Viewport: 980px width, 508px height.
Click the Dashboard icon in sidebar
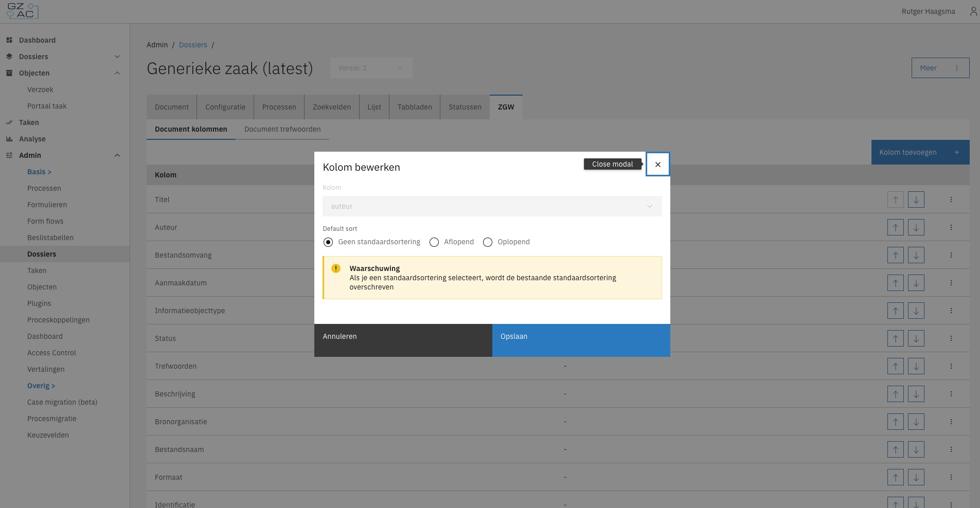pos(9,40)
